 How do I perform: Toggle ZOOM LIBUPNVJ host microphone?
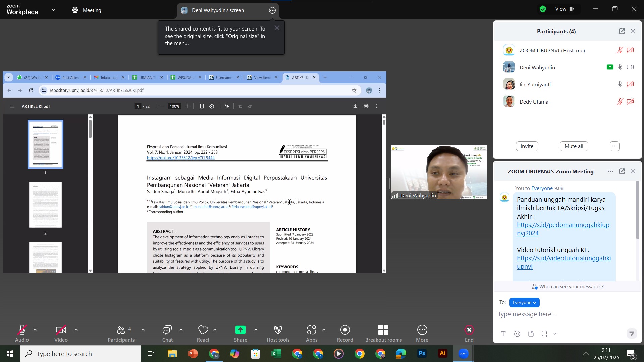[x=620, y=50]
